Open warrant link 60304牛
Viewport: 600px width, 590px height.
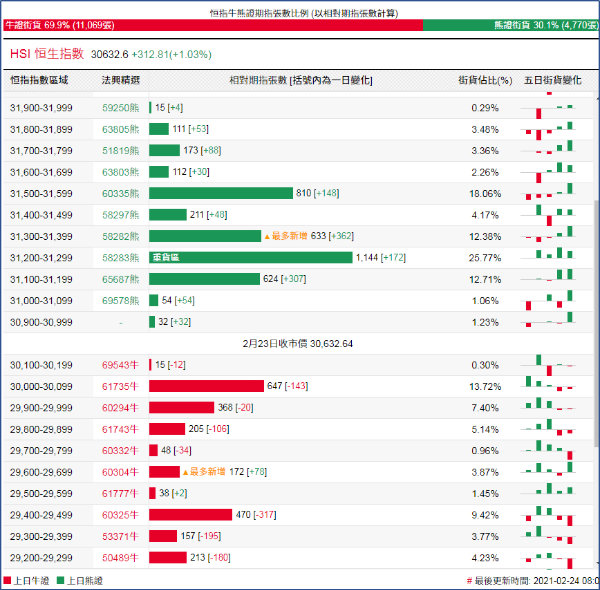coord(120,472)
